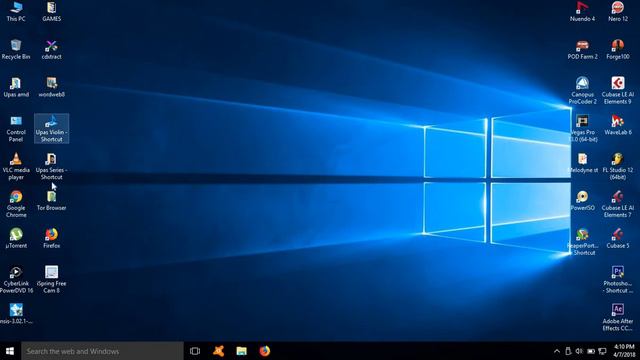
Task: Select the Google Chrome desktop icon
Action: tap(16, 204)
